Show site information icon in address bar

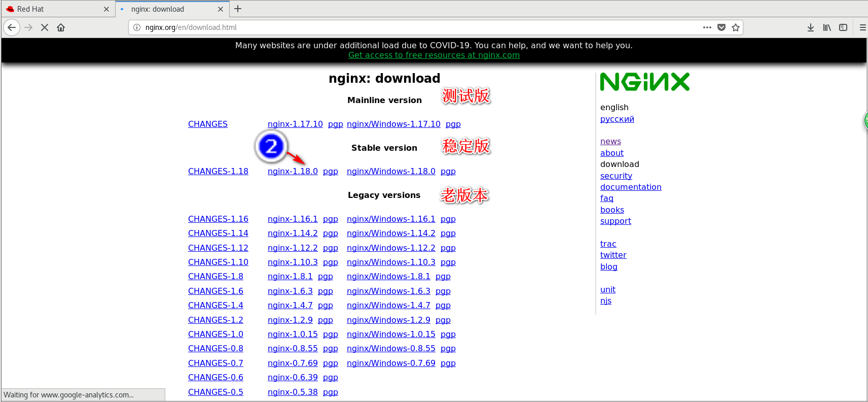(137, 27)
